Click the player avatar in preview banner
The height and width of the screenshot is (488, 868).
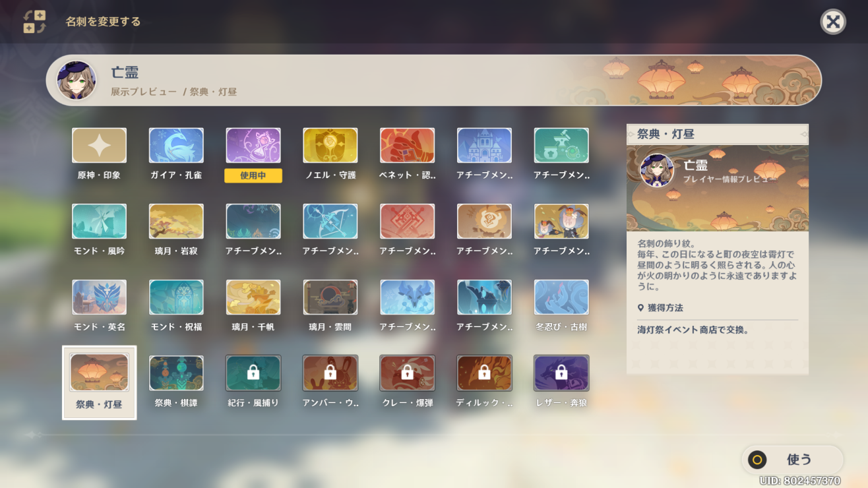click(x=77, y=80)
